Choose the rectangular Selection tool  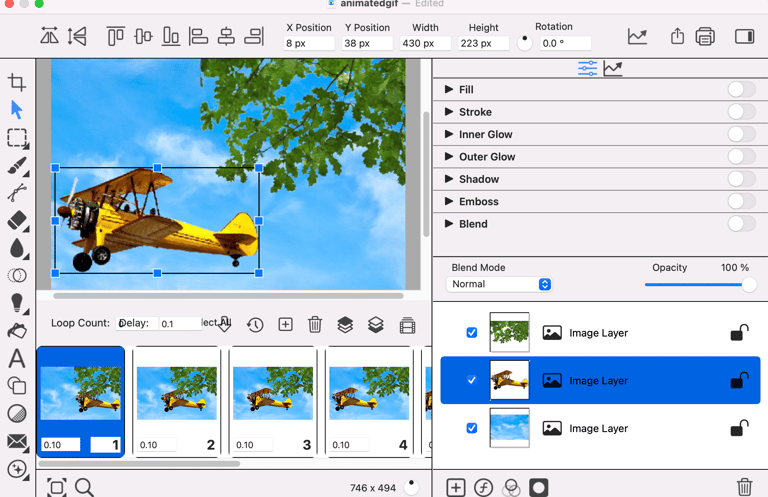click(17, 138)
